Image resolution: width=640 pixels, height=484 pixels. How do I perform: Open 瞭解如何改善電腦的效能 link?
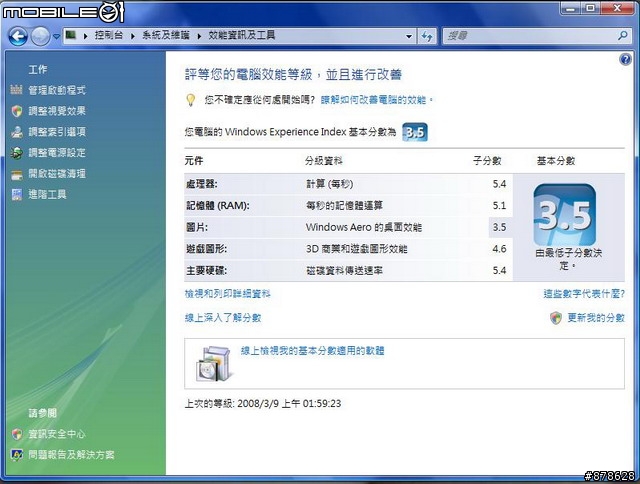[x=373, y=100]
